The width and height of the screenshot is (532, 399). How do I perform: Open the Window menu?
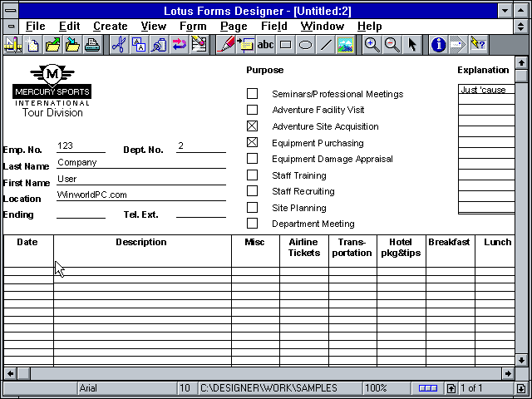[323, 27]
